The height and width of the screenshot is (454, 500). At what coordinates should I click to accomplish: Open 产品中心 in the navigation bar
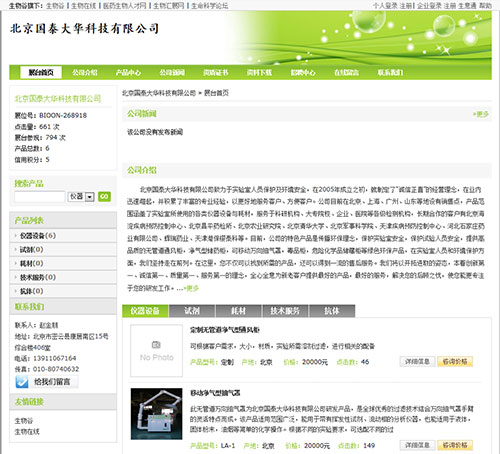128,72
